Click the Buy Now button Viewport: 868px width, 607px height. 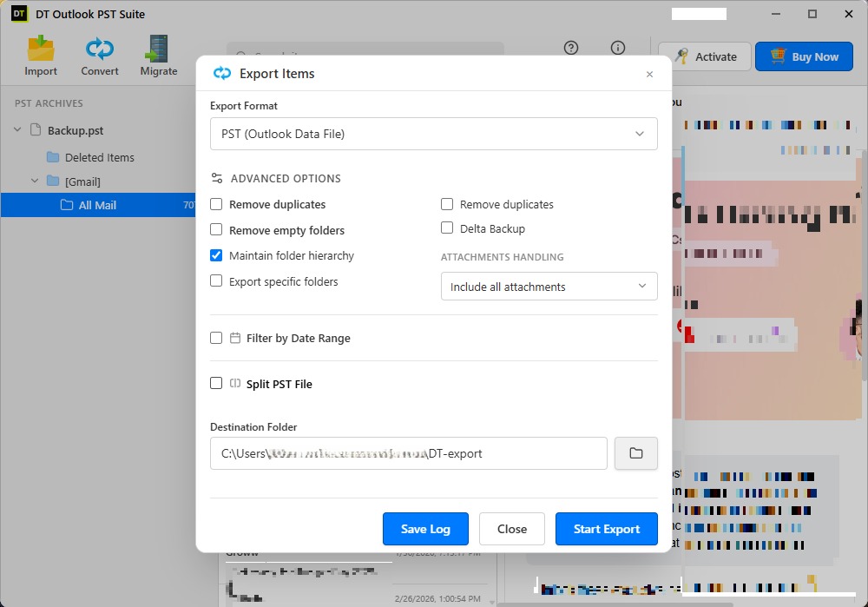[804, 56]
